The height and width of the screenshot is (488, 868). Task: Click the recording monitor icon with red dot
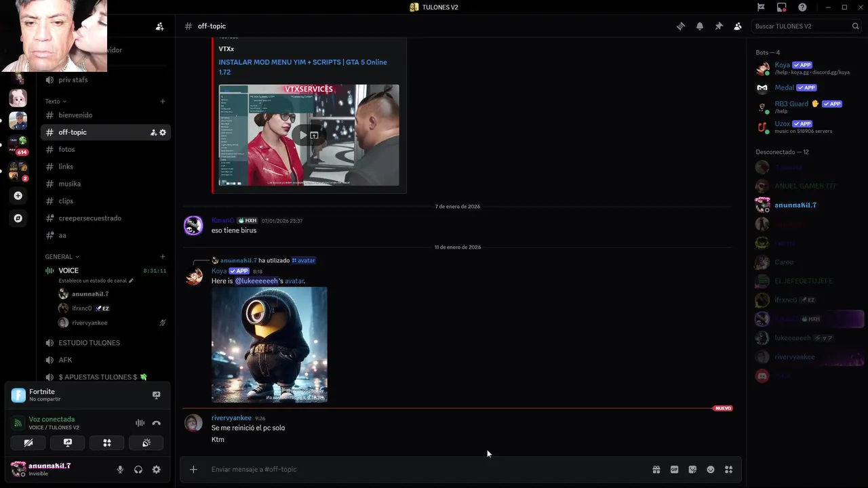coord(782,7)
